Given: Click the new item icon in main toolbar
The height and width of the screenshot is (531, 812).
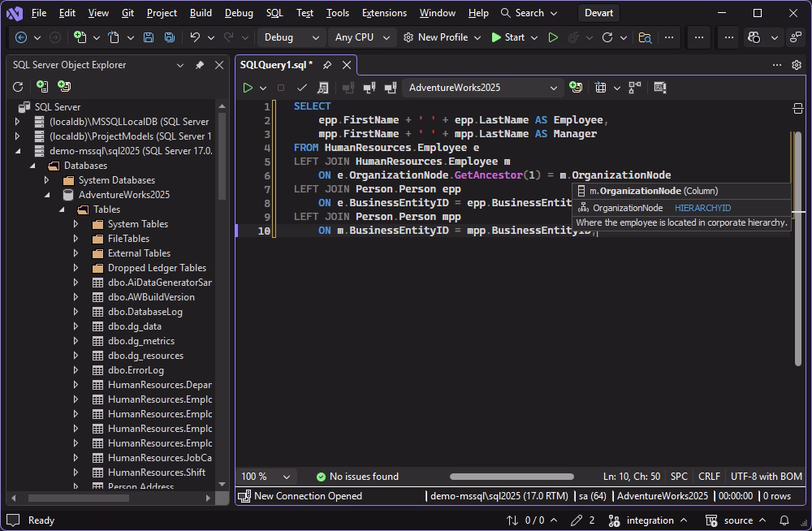Looking at the screenshot, I should pyautogui.click(x=80, y=37).
